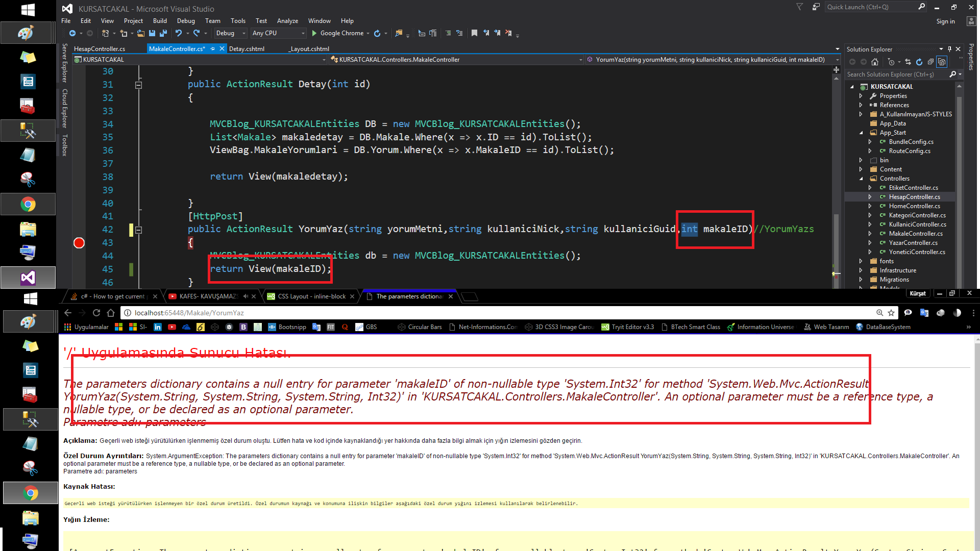The image size is (980, 551).
Task: Expand the References node in KURSATCAKAL project
Action: (860, 105)
